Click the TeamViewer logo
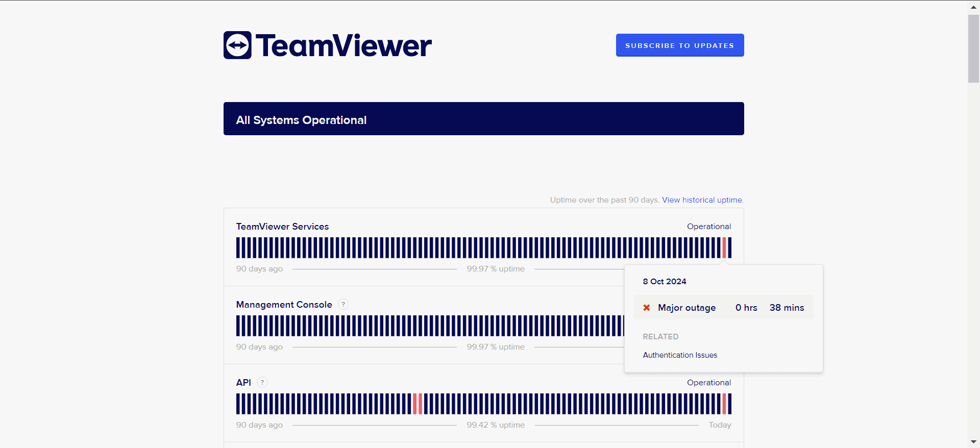980x448 pixels. pyautogui.click(x=328, y=45)
